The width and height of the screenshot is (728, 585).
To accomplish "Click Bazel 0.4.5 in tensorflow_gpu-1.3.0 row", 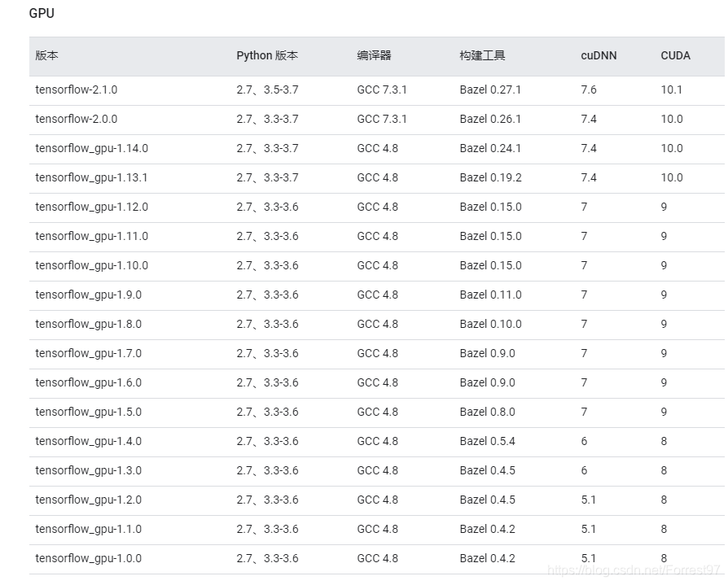I will coord(488,469).
